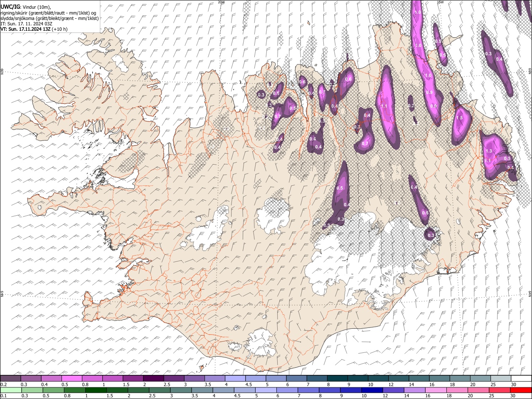Select the magenta-purple swatch labeled 1.5
The width and height of the screenshot is (532, 399).
[x=133, y=378]
